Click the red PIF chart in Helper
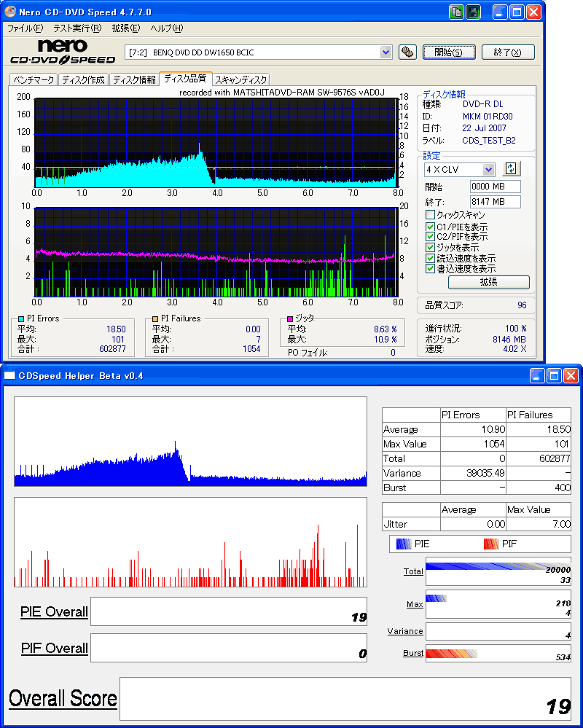Image resolution: width=583 pixels, height=728 pixels. pos(190,542)
